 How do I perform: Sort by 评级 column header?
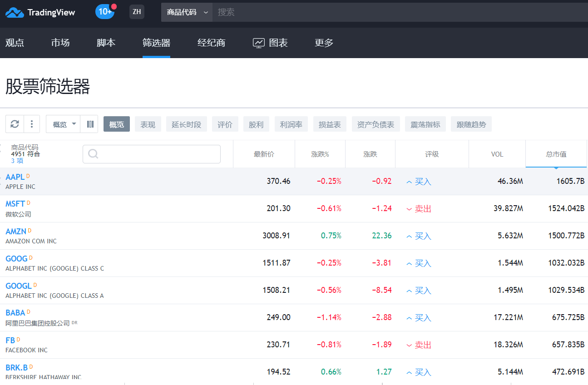tap(432, 154)
